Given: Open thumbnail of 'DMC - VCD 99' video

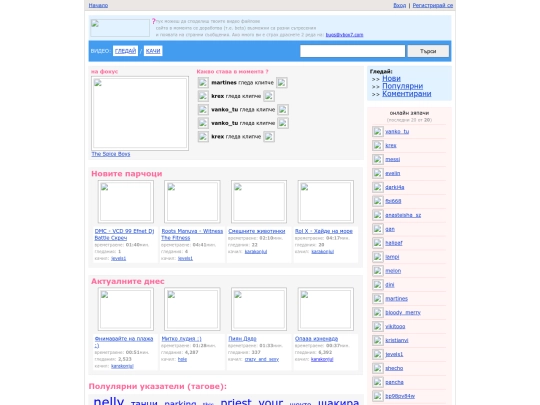Looking at the screenshot, I should click(x=126, y=202).
